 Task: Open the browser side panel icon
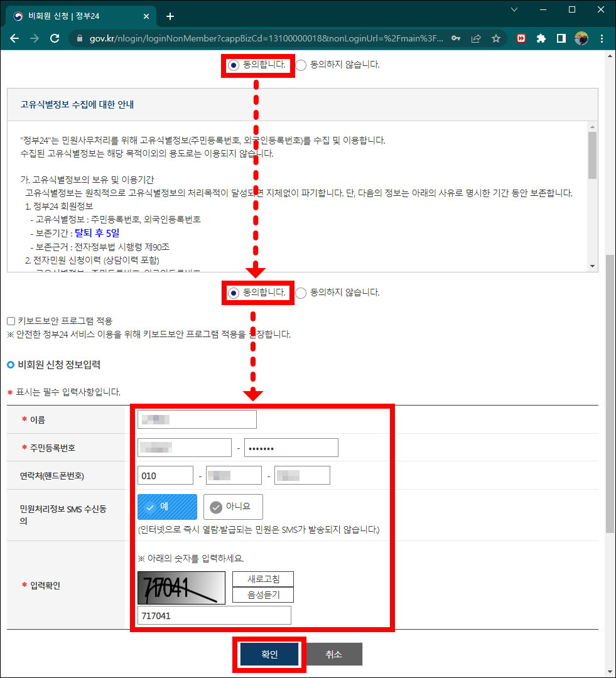click(561, 38)
